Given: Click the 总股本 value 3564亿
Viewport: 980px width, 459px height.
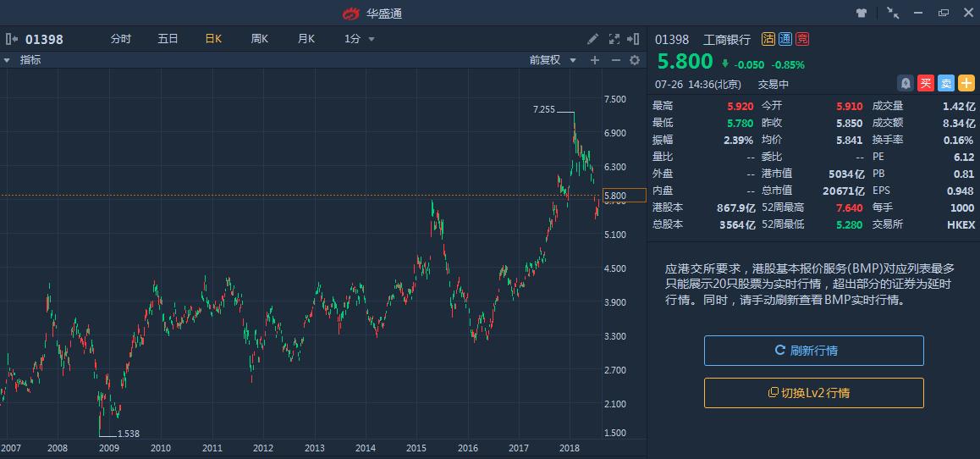Looking at the screenshot, I should [738, 224].
